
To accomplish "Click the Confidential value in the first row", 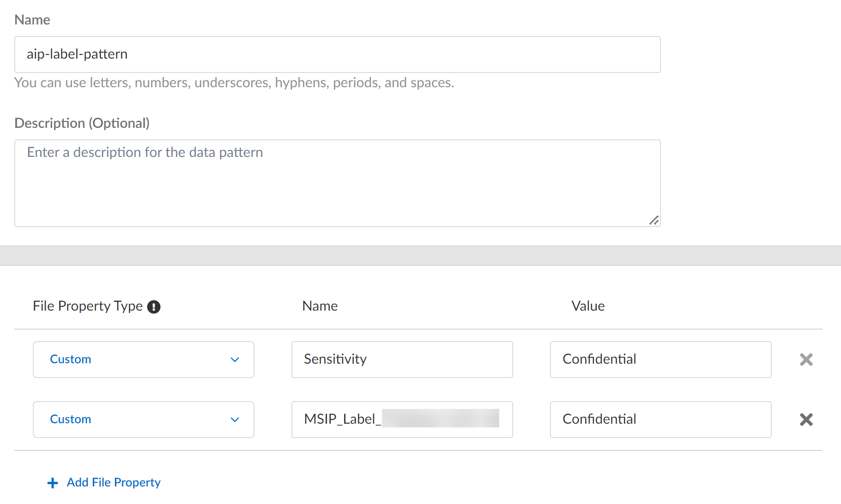I will coord(660,360).
